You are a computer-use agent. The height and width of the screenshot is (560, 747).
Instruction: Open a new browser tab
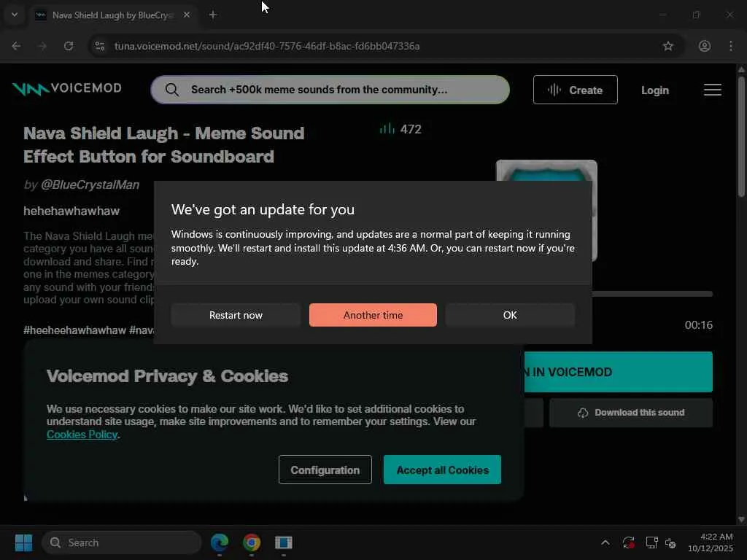213,15
